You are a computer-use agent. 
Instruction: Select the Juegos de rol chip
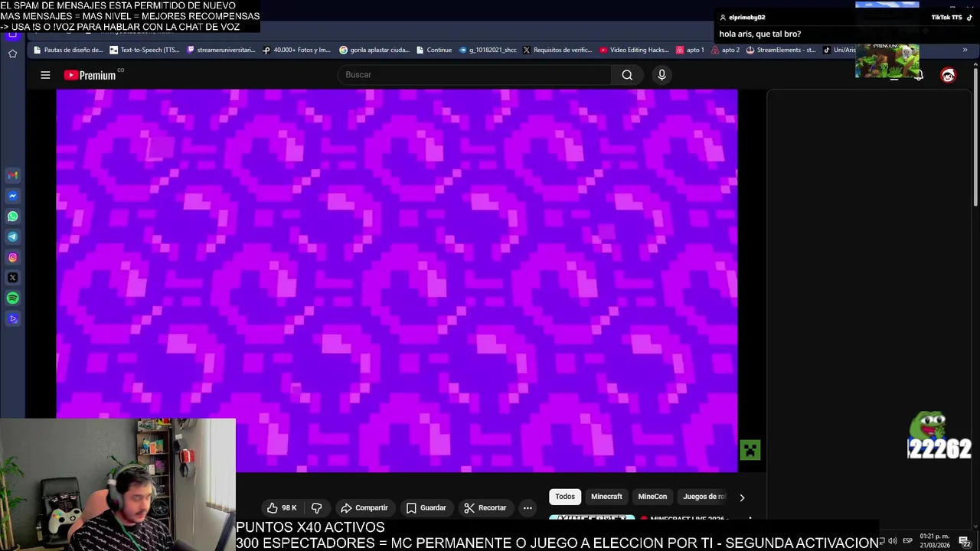tap(704, 497)
